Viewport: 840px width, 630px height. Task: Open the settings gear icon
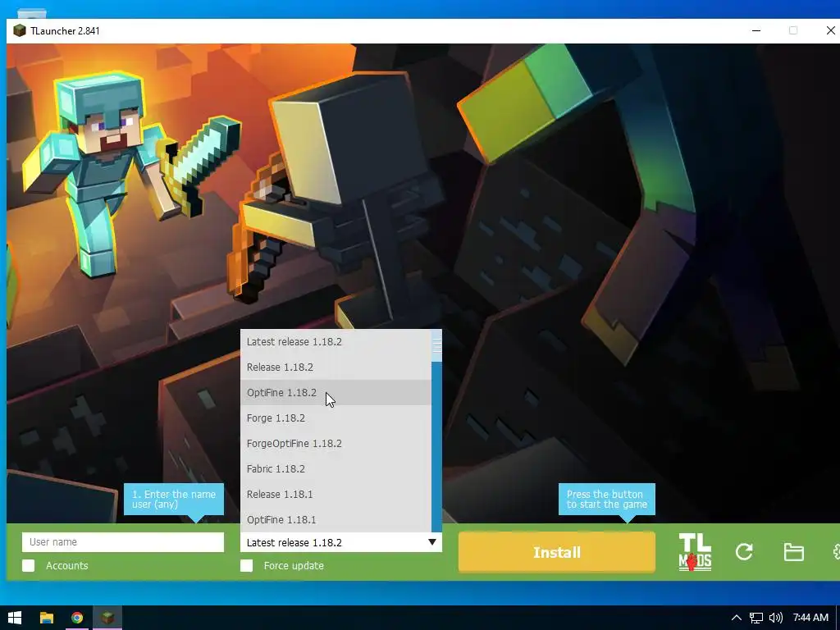(x=836, y=552)
